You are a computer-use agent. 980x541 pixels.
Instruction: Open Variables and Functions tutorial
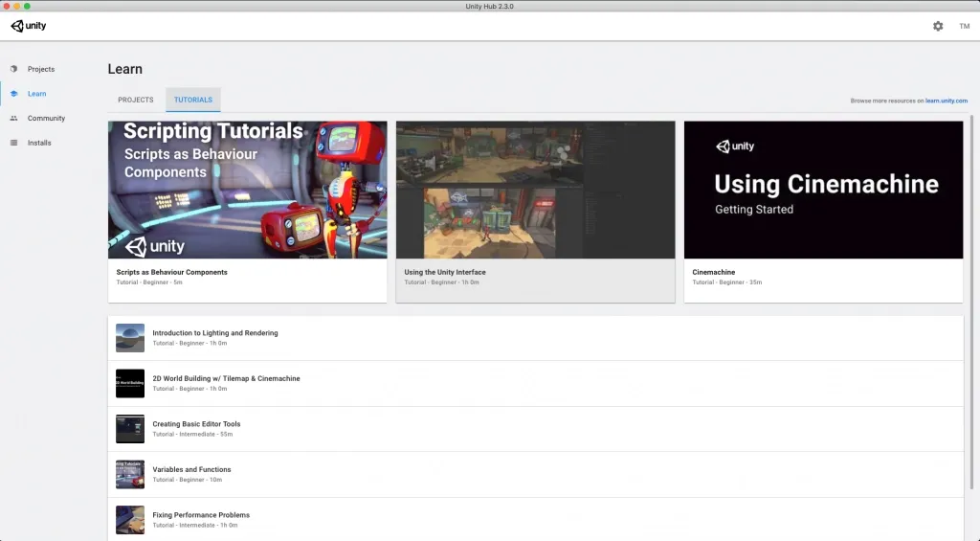[536, 475]
